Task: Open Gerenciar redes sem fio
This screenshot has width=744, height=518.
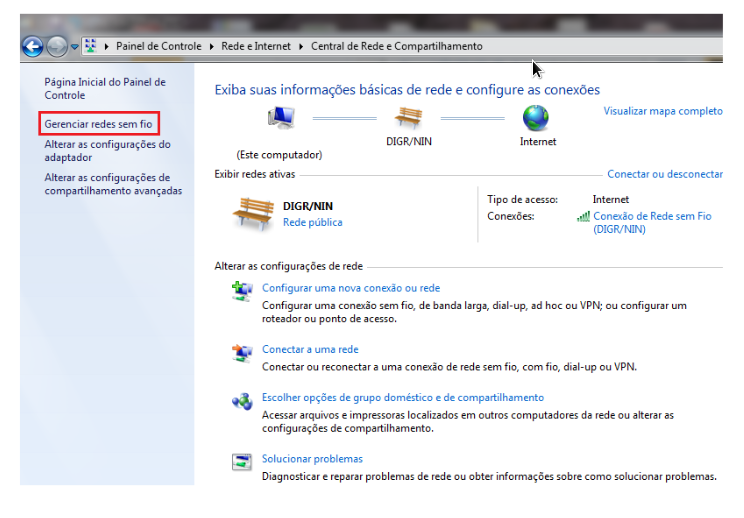Action: [x=98, y=124]
